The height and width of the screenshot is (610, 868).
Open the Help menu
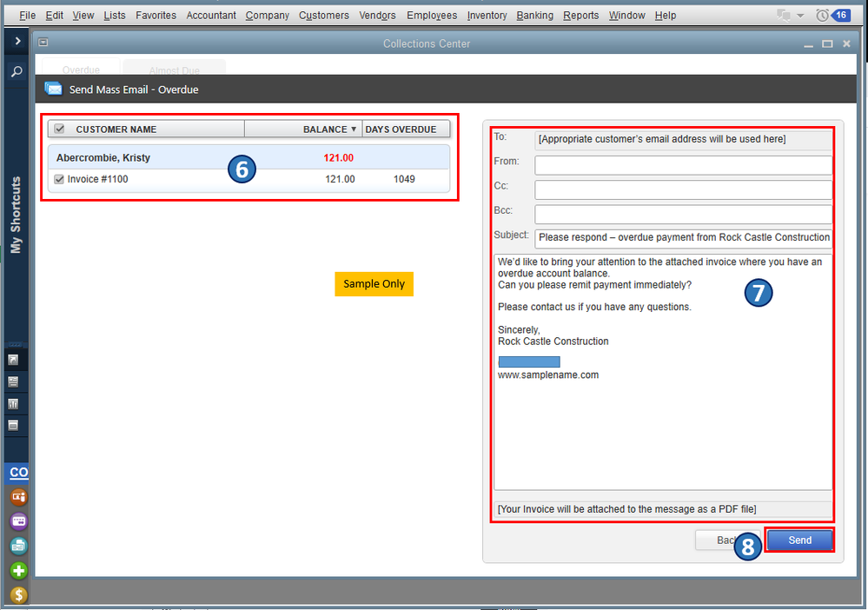[x=666, y=16]
